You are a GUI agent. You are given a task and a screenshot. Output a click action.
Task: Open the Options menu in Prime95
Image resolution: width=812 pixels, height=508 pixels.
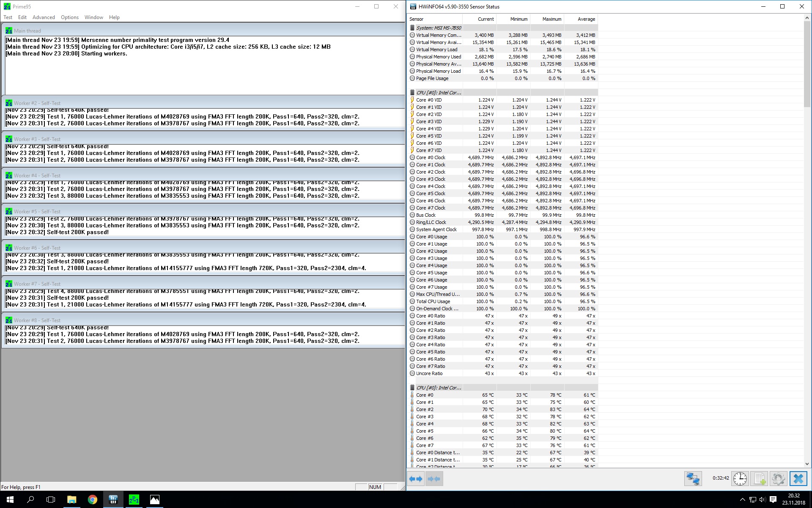pos(70,17)
